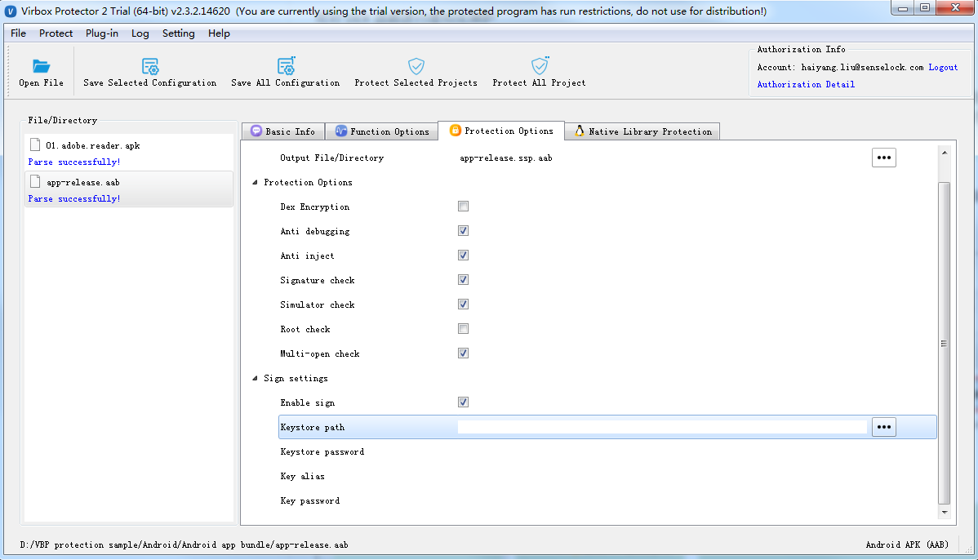Open the Log menu
978x560 pixels.
click(x=140, y=33)
